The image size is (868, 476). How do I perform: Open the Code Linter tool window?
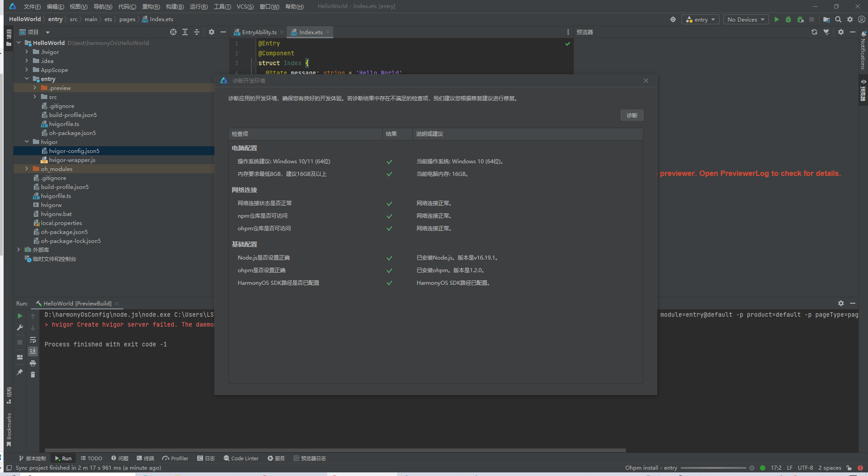pos(241,458)
